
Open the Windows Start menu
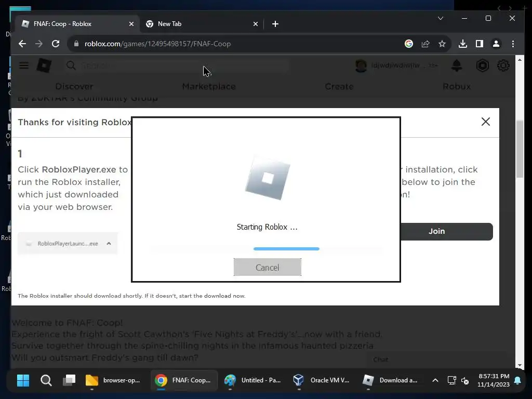coord(23,380)
